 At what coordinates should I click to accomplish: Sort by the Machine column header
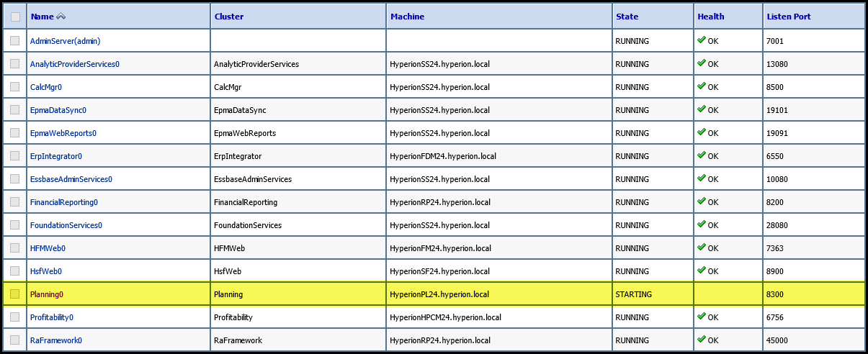[407, 17]
